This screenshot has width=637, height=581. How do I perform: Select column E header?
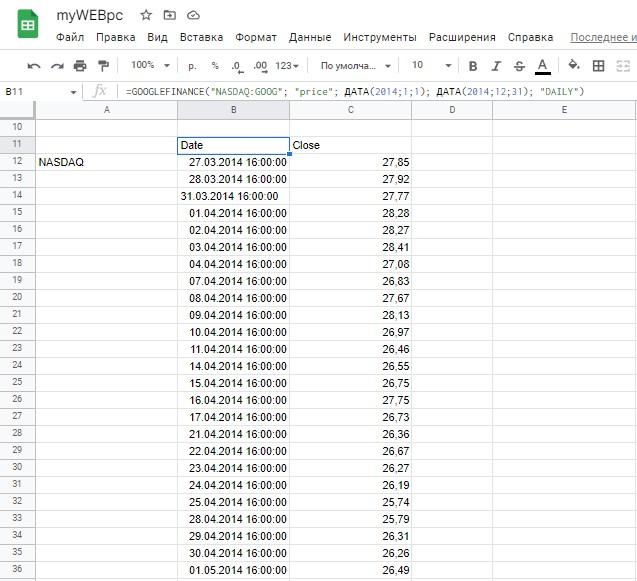[x=564, y=110]
